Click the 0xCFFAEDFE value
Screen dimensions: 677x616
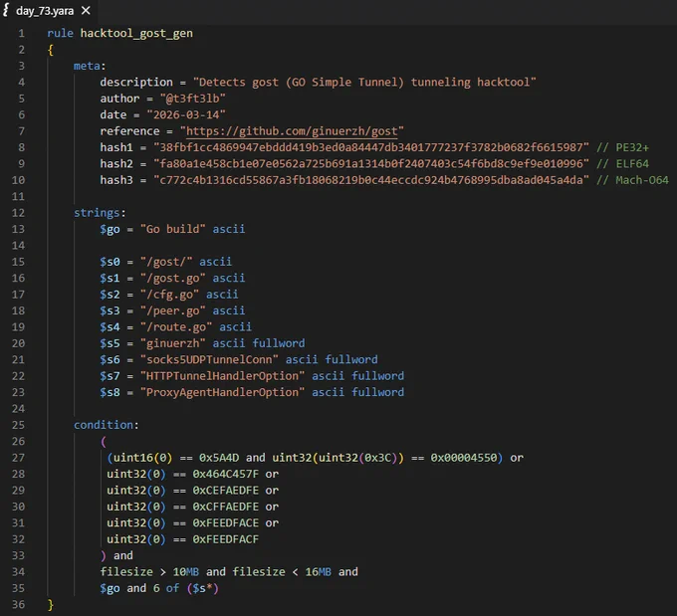(x=226, y=507)
